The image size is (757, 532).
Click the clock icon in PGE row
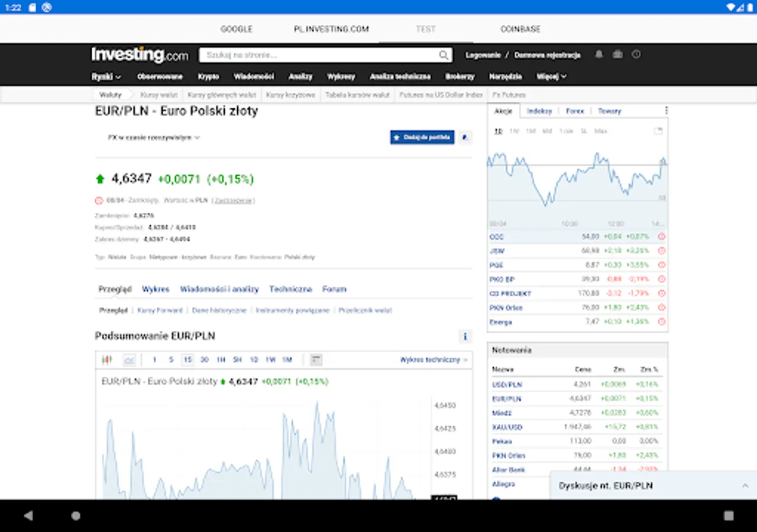click(662, 265)
